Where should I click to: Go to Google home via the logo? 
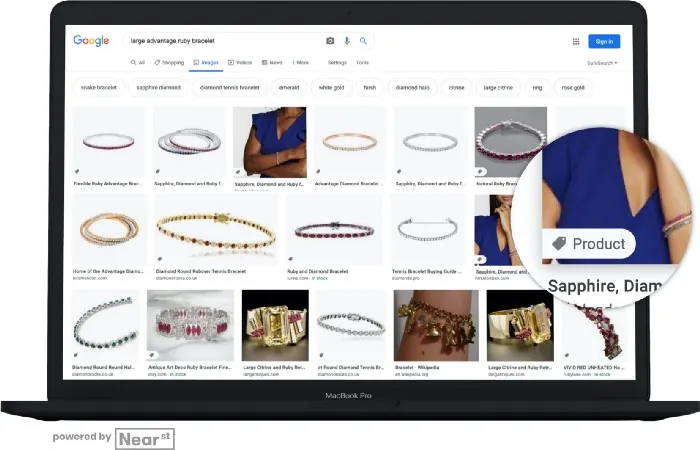(91, 41)
